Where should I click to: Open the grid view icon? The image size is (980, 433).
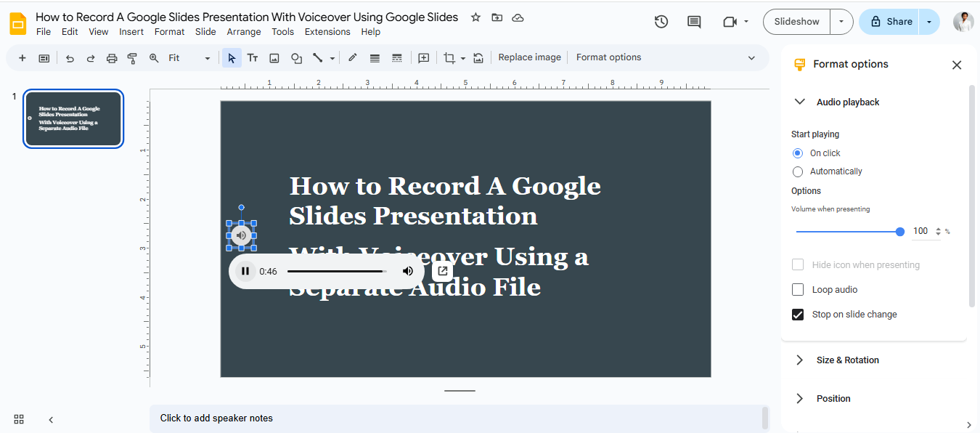coord(19,419)
